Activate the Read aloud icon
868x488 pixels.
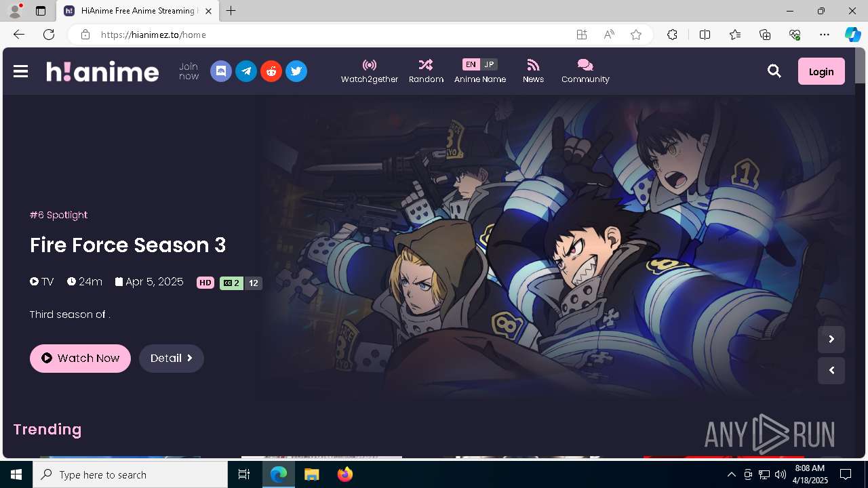click(x=609, y=35)
